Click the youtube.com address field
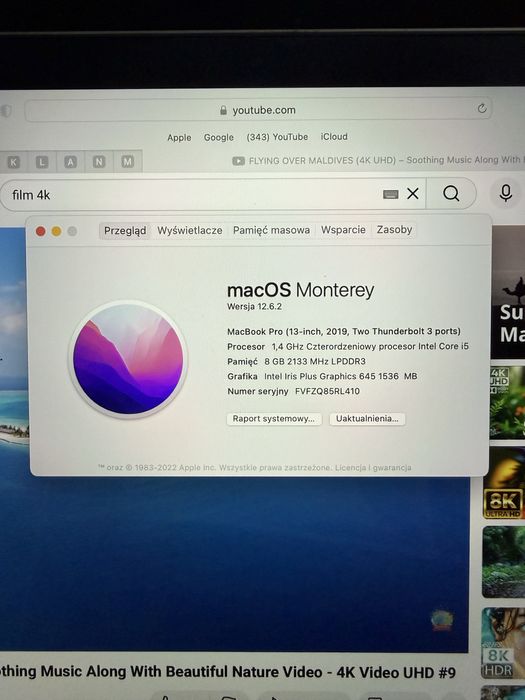This screenshot has height=700, width=525. click(x=258, y=110)
